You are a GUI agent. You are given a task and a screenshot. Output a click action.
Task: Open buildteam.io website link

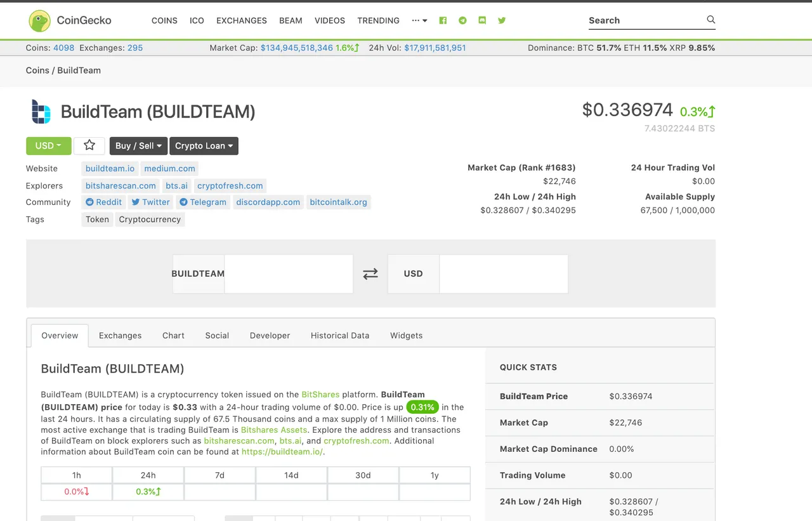click(x=110, y=168)
